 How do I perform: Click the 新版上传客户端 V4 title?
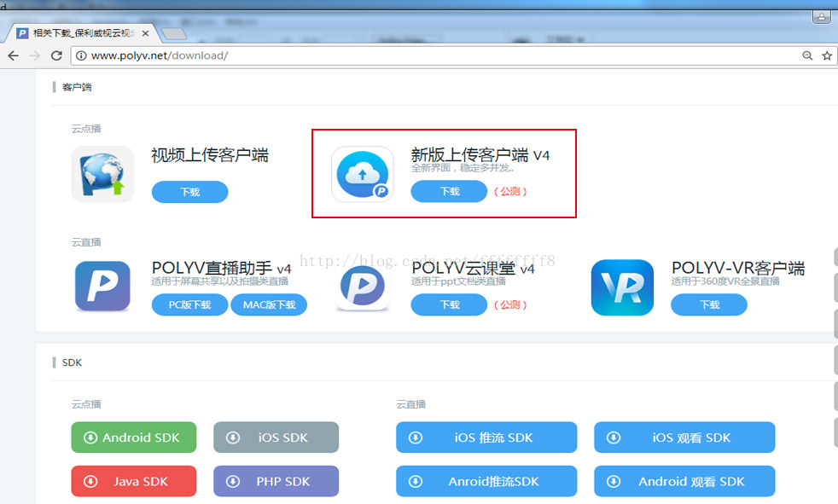click(480, 155)
